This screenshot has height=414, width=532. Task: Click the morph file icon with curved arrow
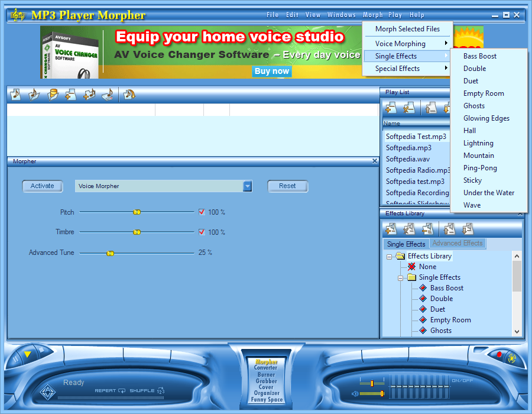129,95
